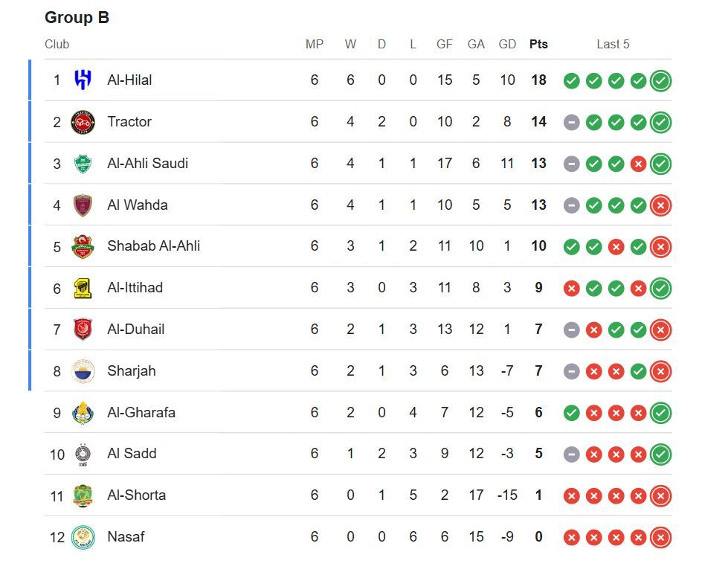Click the Pts column header
This screenshot has width=728, height=578.
pos(538,45)
